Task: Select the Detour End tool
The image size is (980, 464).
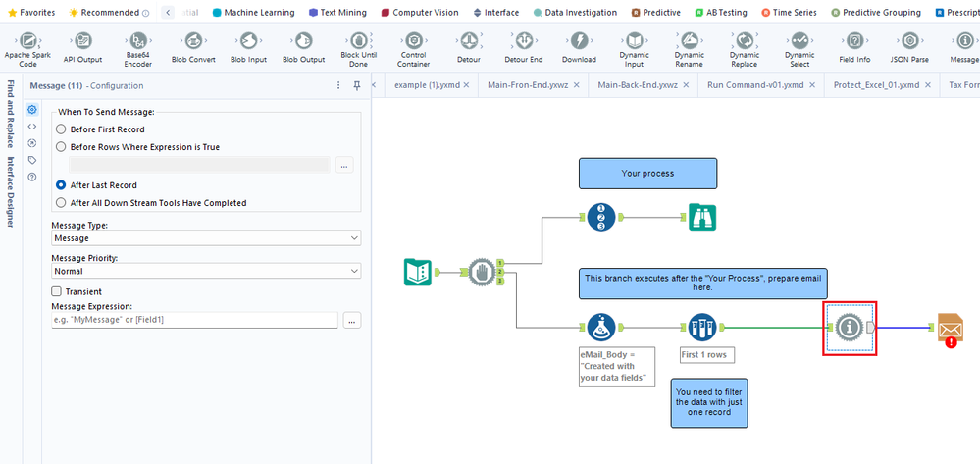Action: pyautogui.click(x=523, y=48)
